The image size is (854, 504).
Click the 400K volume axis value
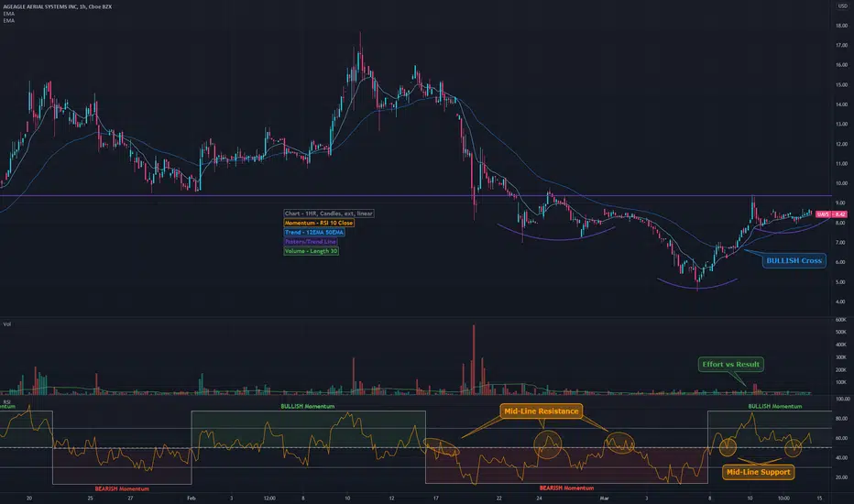click(841, 345)
